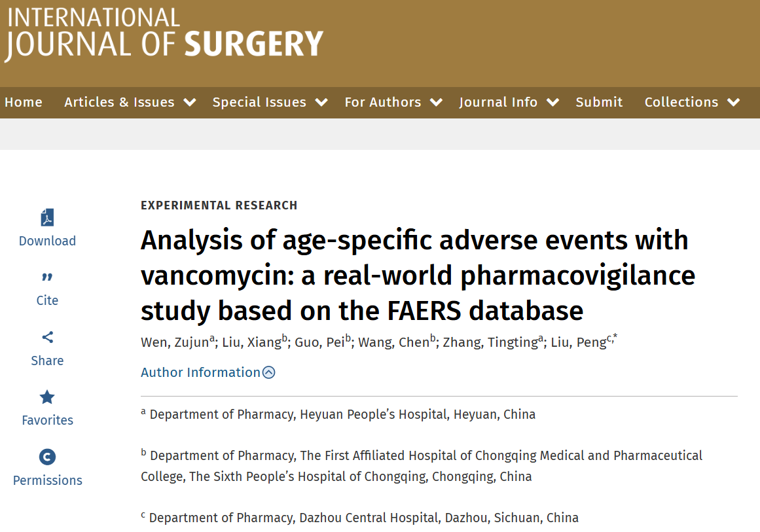Collapse the Author Information circle chevron

[269, 372]
